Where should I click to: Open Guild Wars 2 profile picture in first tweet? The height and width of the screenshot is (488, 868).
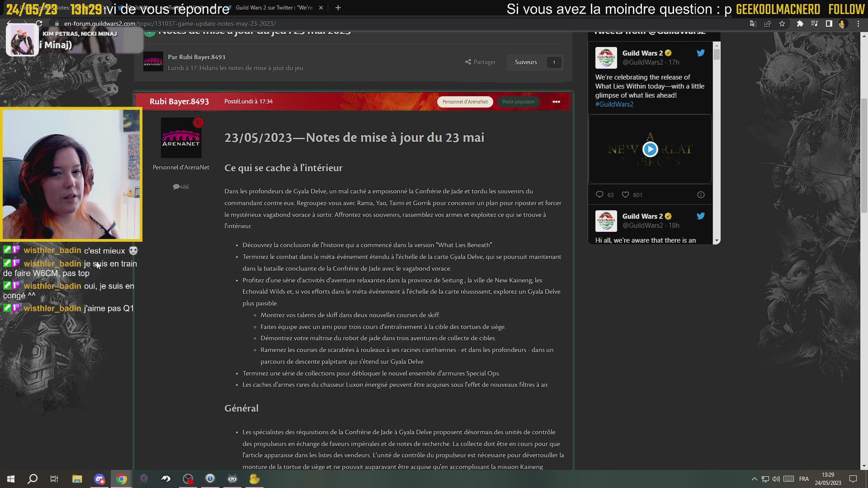click(x=606, y=58)
